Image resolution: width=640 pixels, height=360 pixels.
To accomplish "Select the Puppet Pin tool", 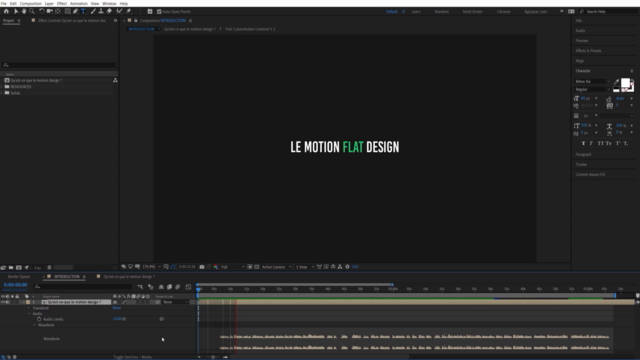I will 128,11.
